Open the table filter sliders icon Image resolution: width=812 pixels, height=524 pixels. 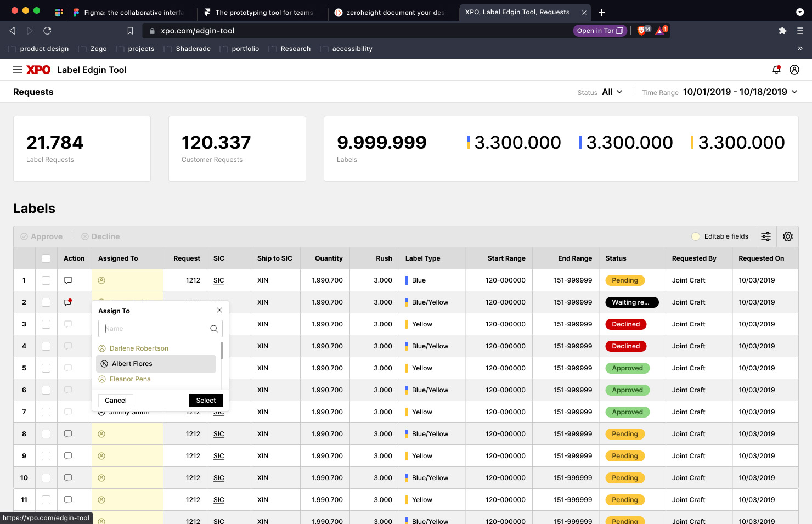pos(766,236)
